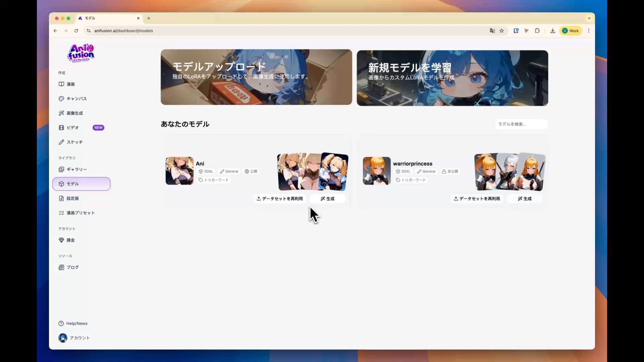Open the キャンバス canvas page
Image resolution: width=644 pixels, height=362 pixels.
(x=76, y=99)
